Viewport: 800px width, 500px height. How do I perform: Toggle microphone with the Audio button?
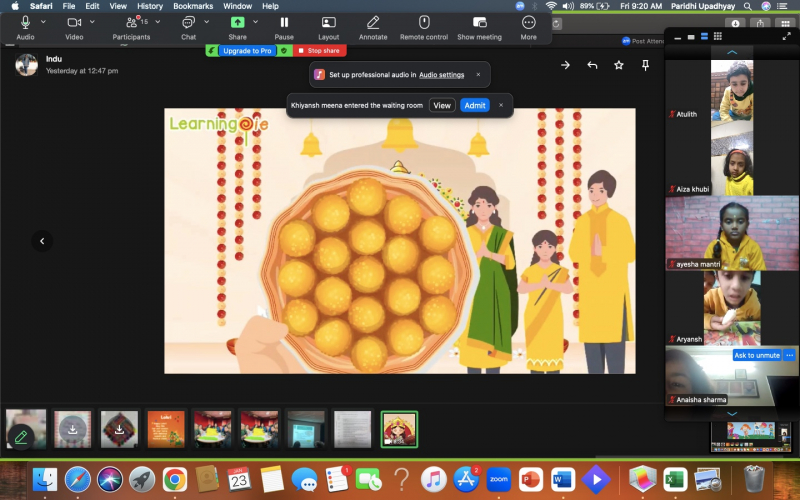25,22
